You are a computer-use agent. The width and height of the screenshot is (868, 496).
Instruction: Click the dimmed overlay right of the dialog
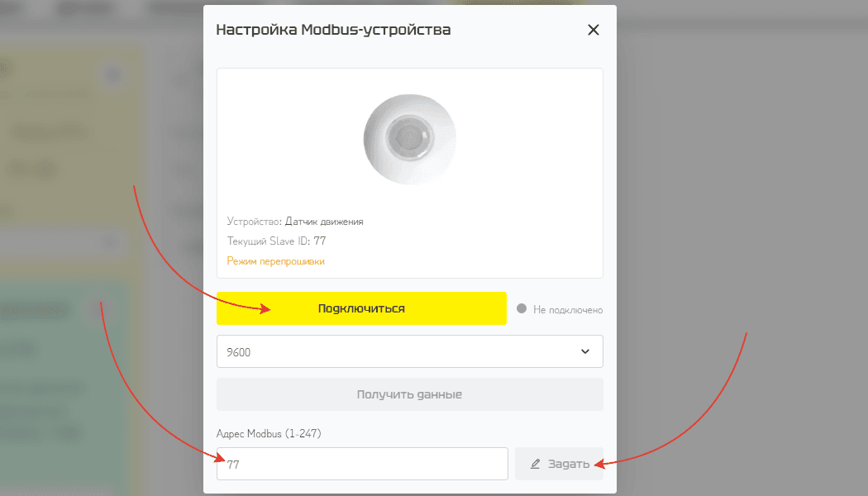click(744, 207)
